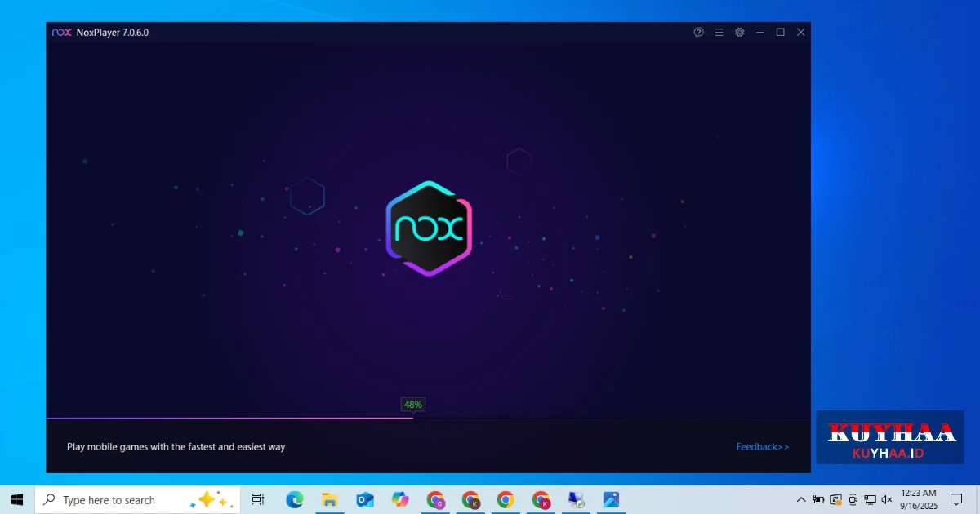The width and height of the screenshot is (980, 514).
Task: Click the battery power tray icon
Action: pos(818,499)
